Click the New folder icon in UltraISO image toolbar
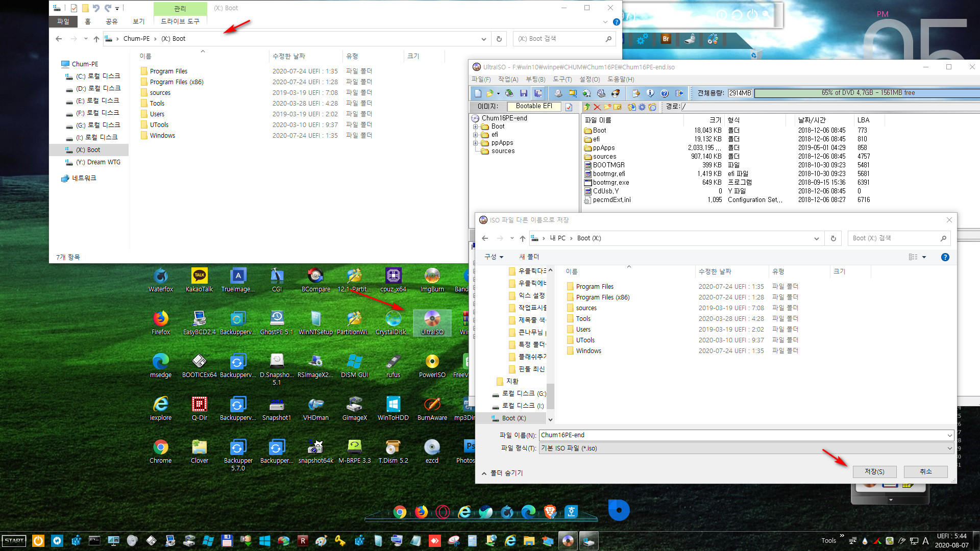Image resolution: width=980 pixels, height=551 pixels. click(x=607, y=107)
